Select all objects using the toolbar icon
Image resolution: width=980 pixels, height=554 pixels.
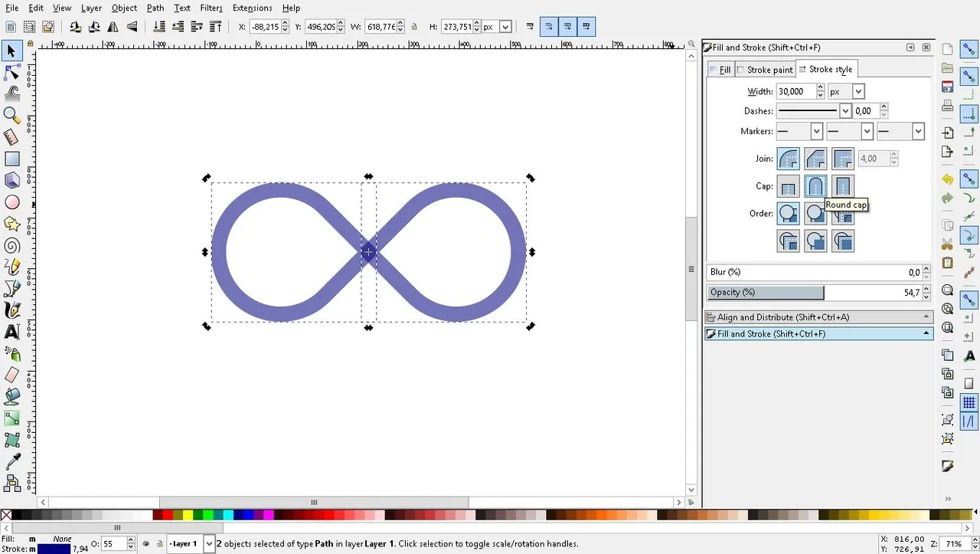11,27
